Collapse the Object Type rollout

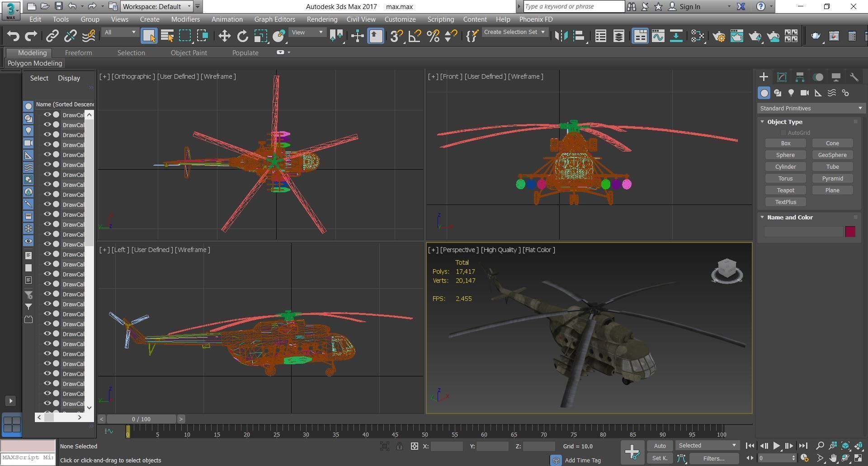[x=762, y=122]
